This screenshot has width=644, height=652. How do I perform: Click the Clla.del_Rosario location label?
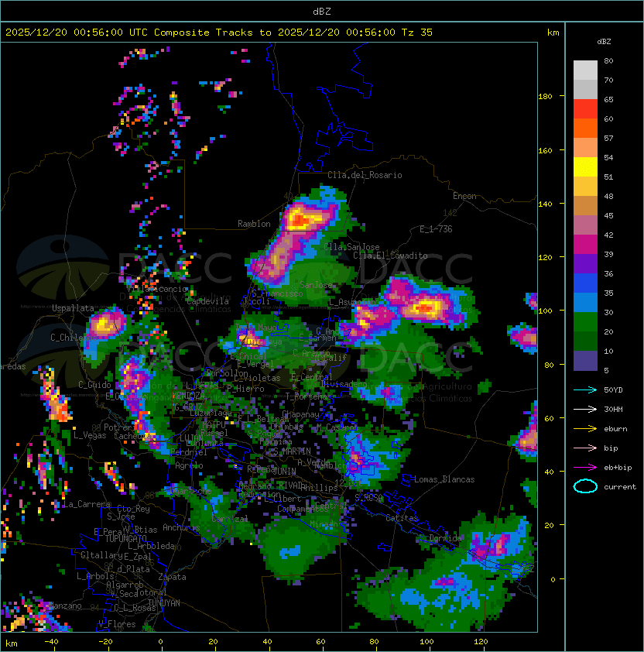(365, 175)
